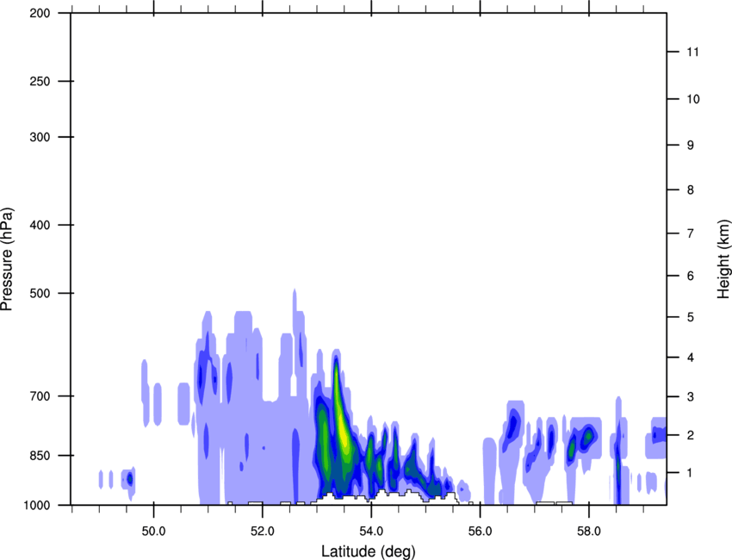Click the 56.0 latitude tick label
The width and height of the screenshot is (732, 560).
480,532
